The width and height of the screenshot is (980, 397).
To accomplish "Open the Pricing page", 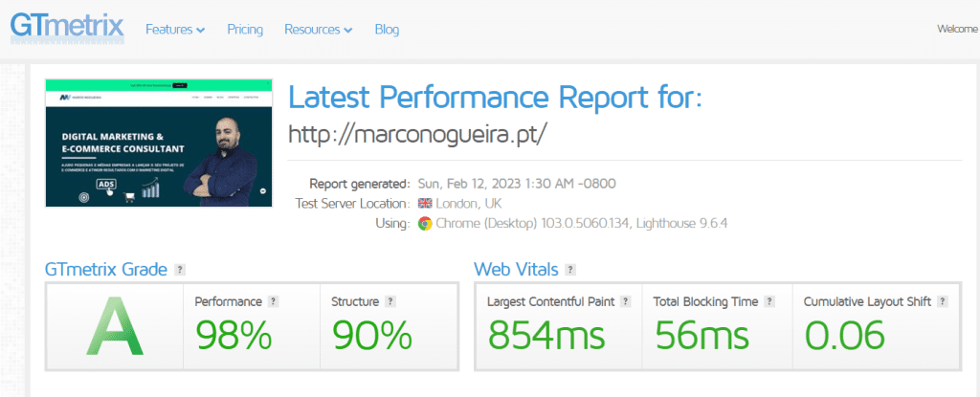I will (245, 30).
